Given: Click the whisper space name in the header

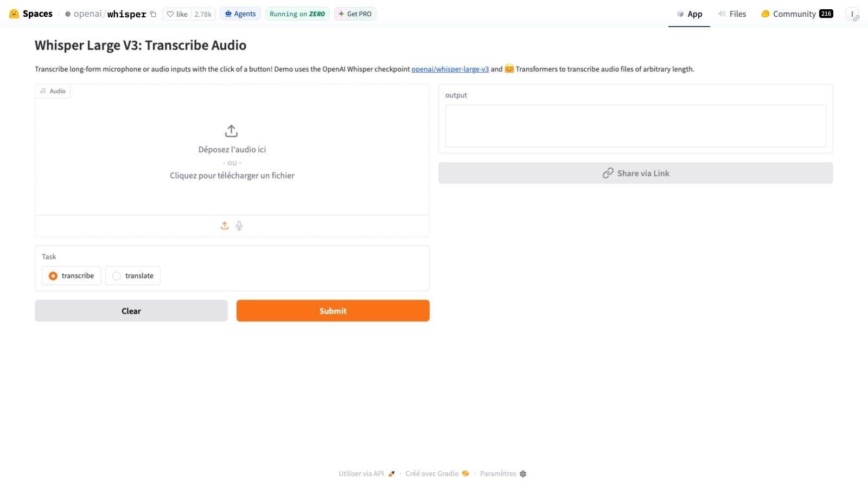Looking at the screenshot, I should click(x=126, y=14).
